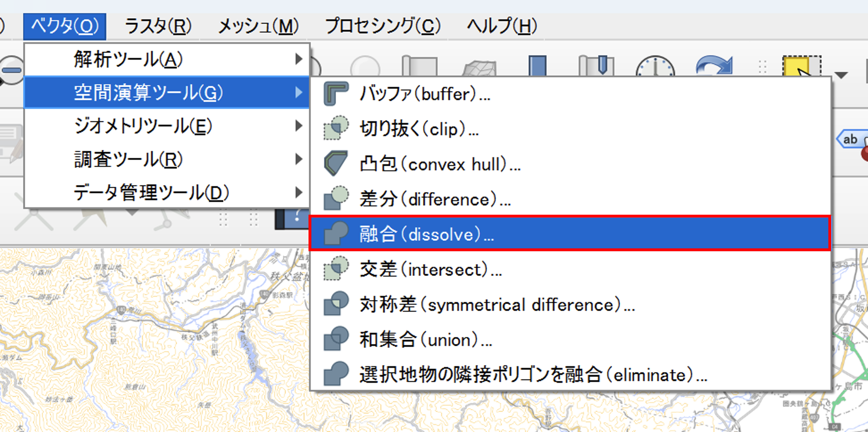Open ジオメトリツール(E) submenu
Viewport: 868px width, 432px height.
(167, 126)
